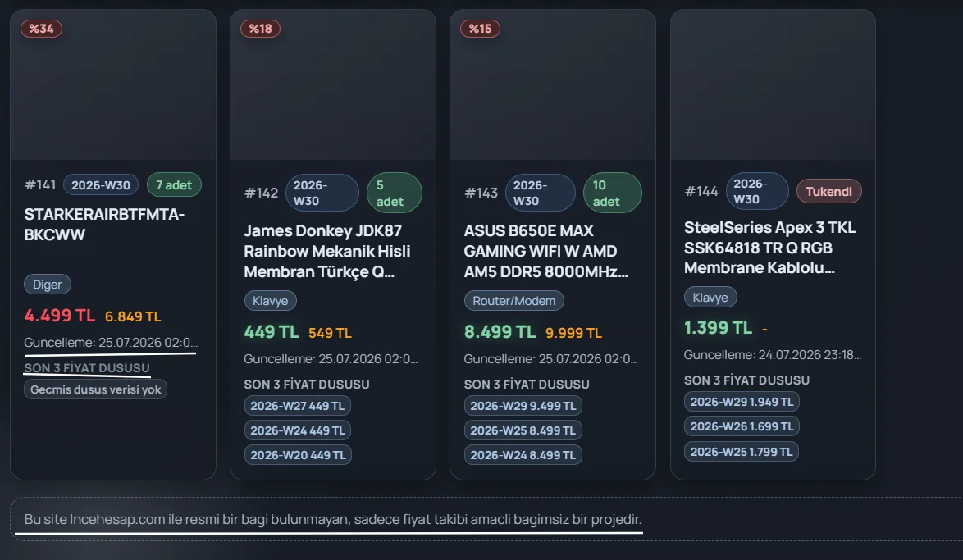Click SON 3 FİYAT DUSUSU heading on card #142
The height and width of the screenshot is (560, 963).
pyautogui.click(x=307, y=385)
